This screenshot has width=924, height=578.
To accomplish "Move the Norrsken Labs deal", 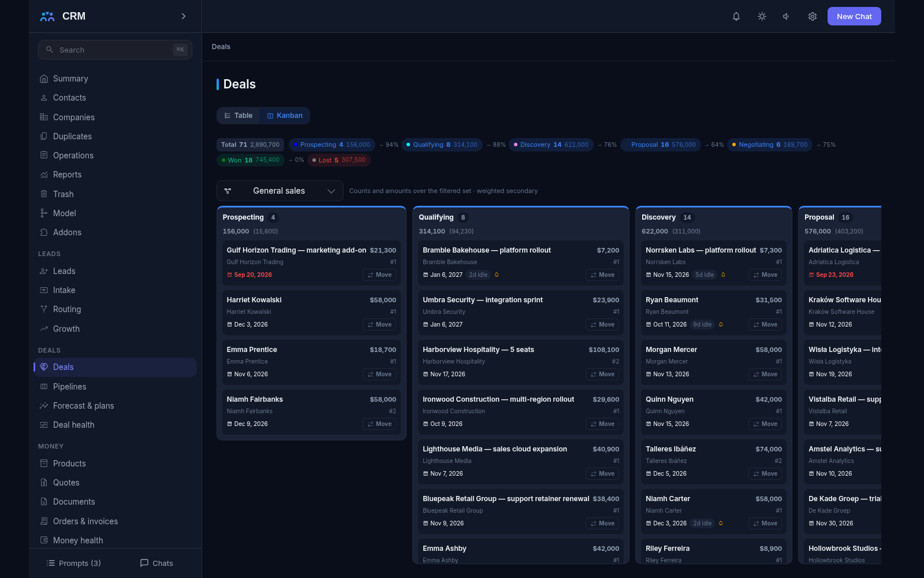I will [x=765, y=275].
